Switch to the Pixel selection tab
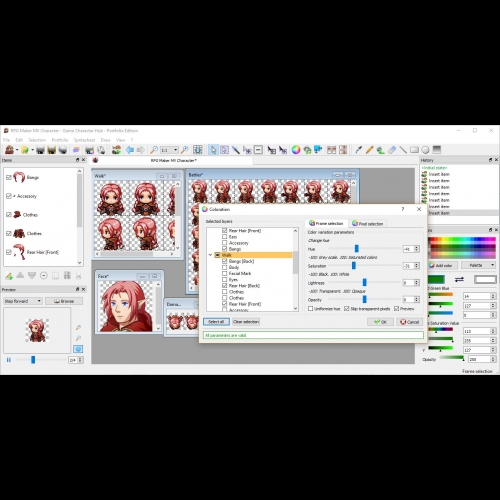This screenshot has height=500, width=500. pyautogui.click(x=368, y=224)
